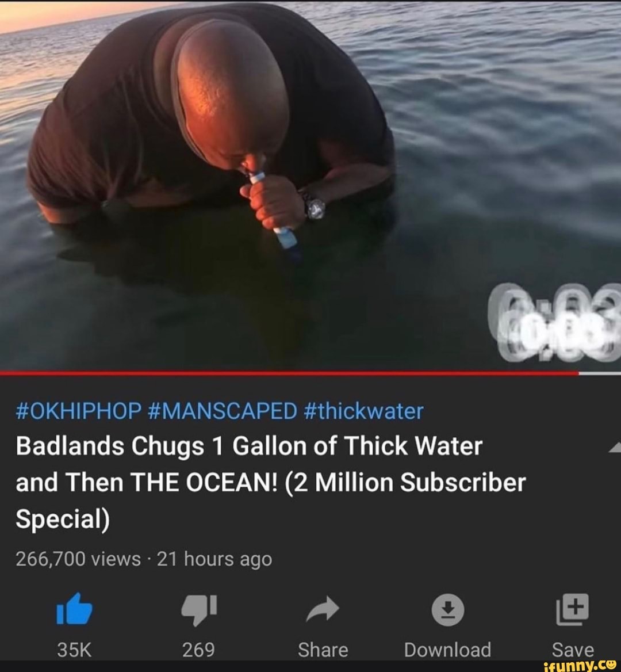621x672 pixels.
Task: Open the #thickwater hashtag link
Action: pos(363,411)
